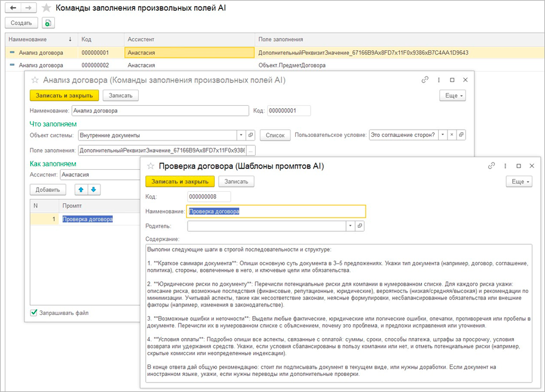Move prompt row down with blue down arrow
545x392 pixels.
tap(93, 189)
